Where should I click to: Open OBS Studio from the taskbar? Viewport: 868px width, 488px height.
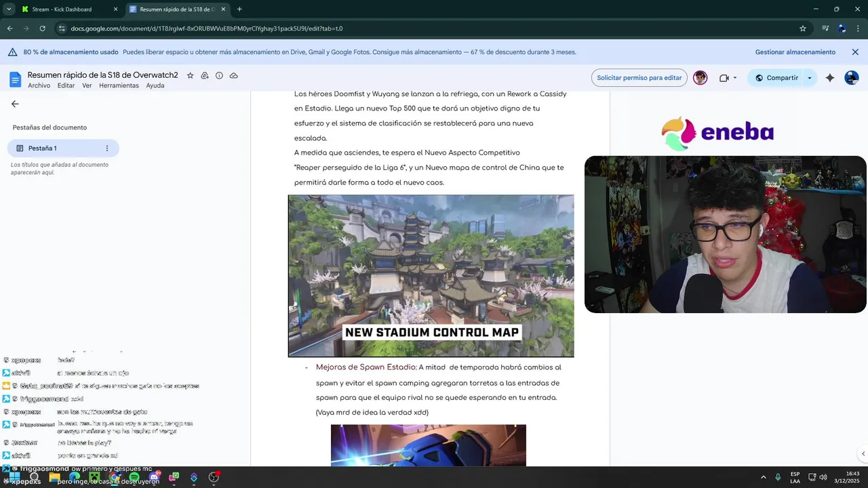pos(214,477)
